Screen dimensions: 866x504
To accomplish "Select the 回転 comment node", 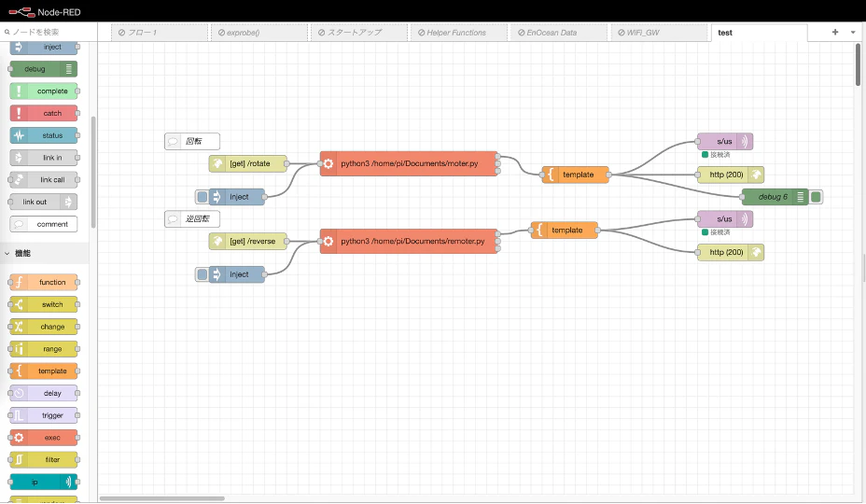I will click(192, 142).
